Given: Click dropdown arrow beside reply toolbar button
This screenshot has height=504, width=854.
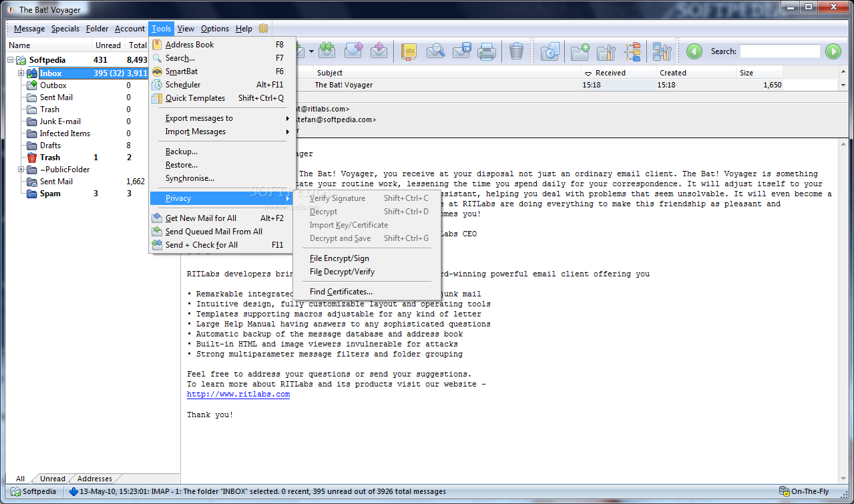Looking at the screenshot, I should (310, 51).
